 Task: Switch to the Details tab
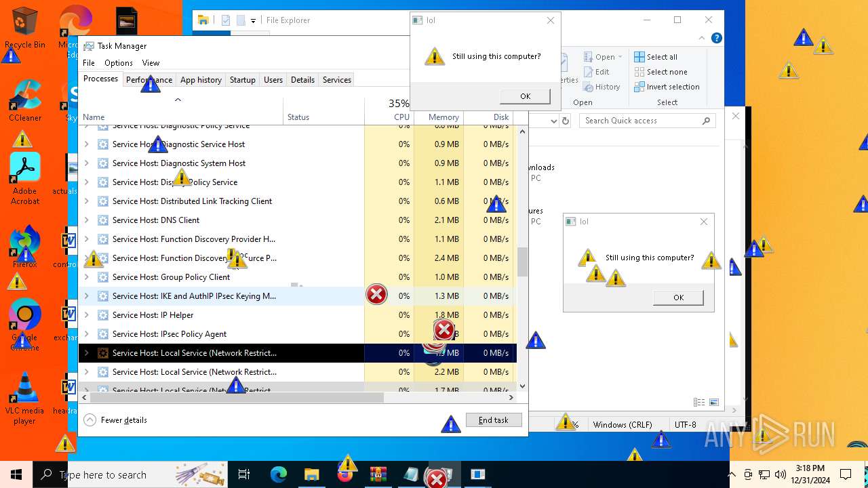pos(302,80)
